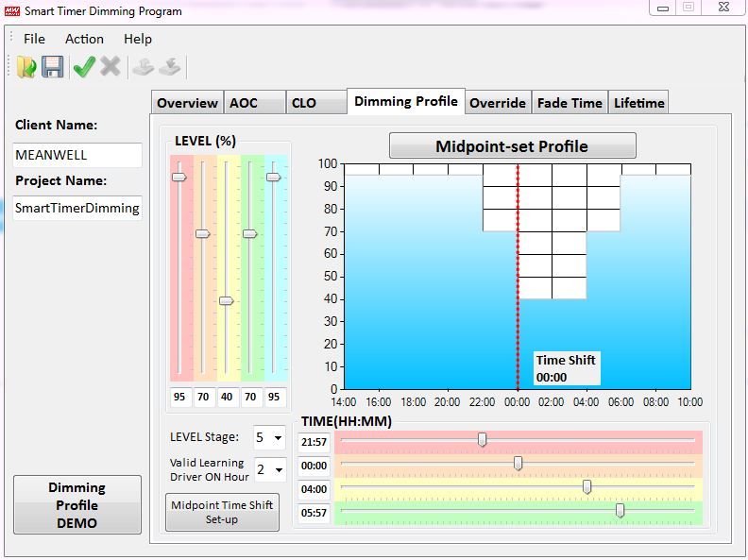The width and height of the screenshot is (748, 560).
Task: Click the Midpoint-set Profile button
Action: [x=512, y=146]
